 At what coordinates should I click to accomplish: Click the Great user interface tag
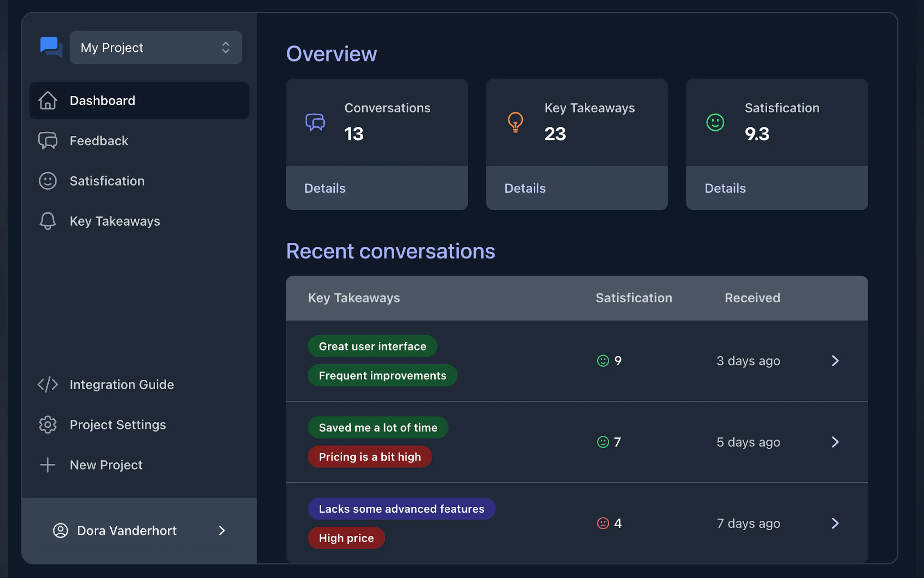[372, 346]
